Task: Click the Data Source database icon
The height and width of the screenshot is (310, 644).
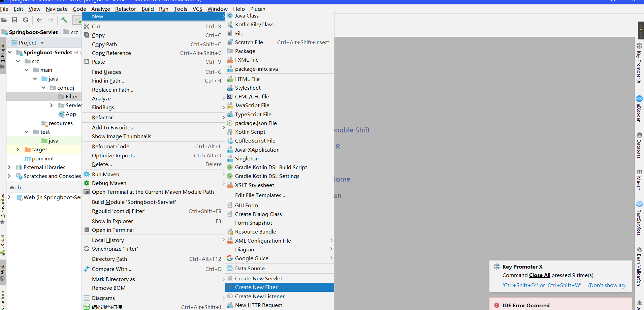Action: point(230,268)
